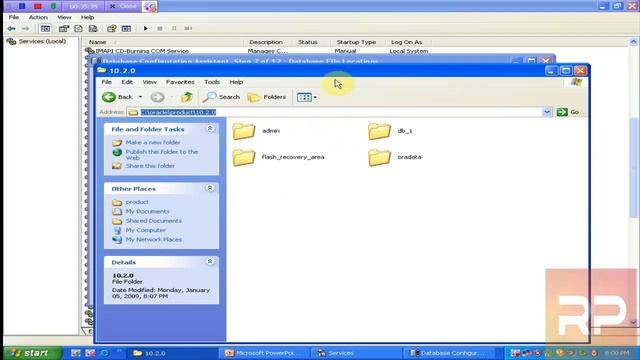Open Services window View menu
Viewport: 640px width, 360px height.
(64, 18)
